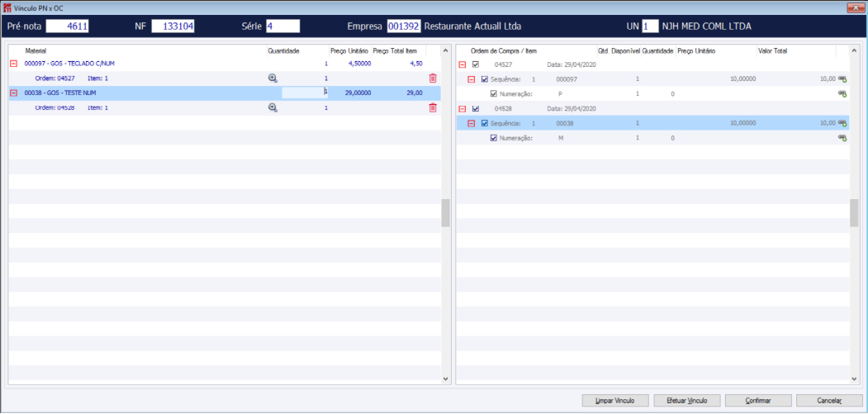Click the order number 04528 text
Viewport: 868px width, 414px height.
(502, 108)
